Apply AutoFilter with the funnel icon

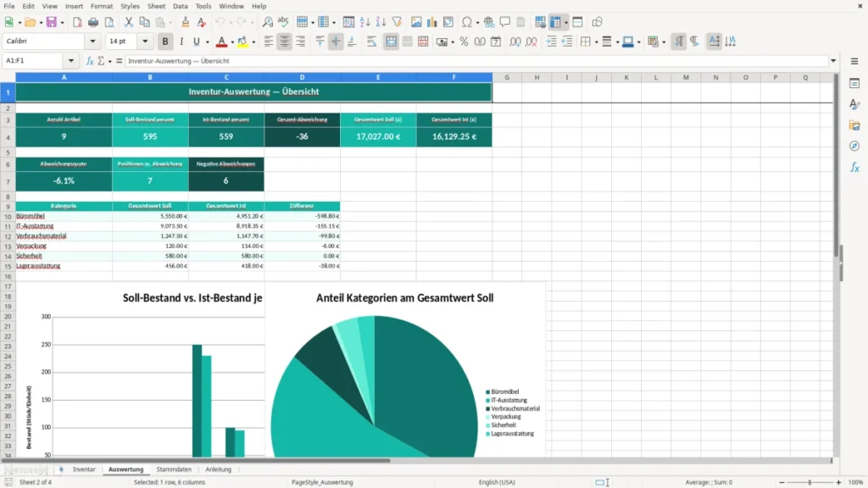tap(397, 22)
